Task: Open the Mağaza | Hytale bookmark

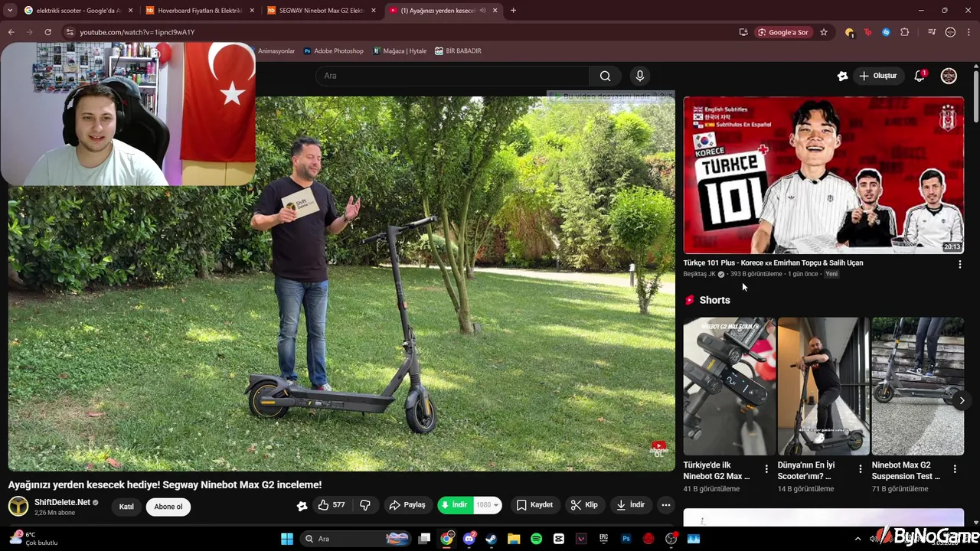Action: (x=400, y=51)
